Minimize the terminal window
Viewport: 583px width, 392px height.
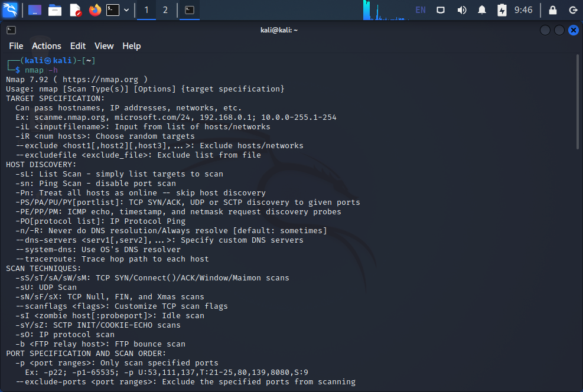pyautogui.click(x=545, y=30)
